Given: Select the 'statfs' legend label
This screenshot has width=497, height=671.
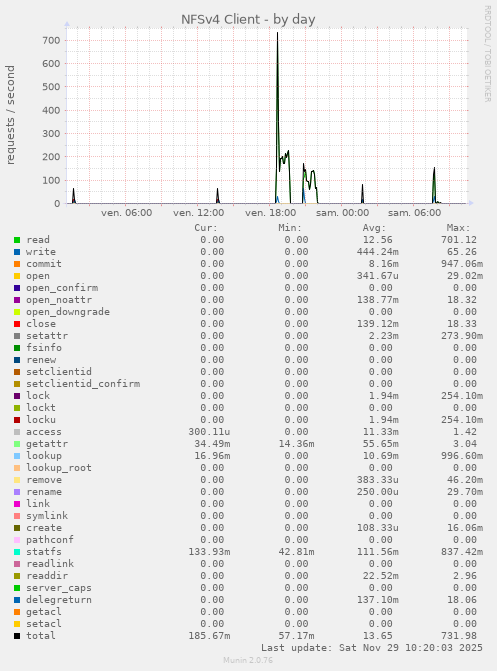Looking at the screenshot, I should pyautogui.click(x=44, y=552).
